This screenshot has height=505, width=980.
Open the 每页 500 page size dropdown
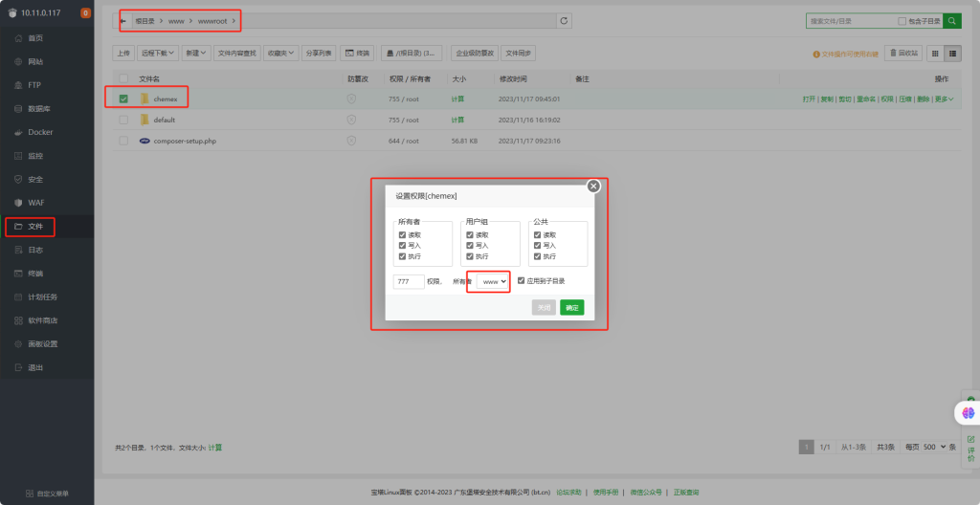pyautogui.click(x=935, y=448)
